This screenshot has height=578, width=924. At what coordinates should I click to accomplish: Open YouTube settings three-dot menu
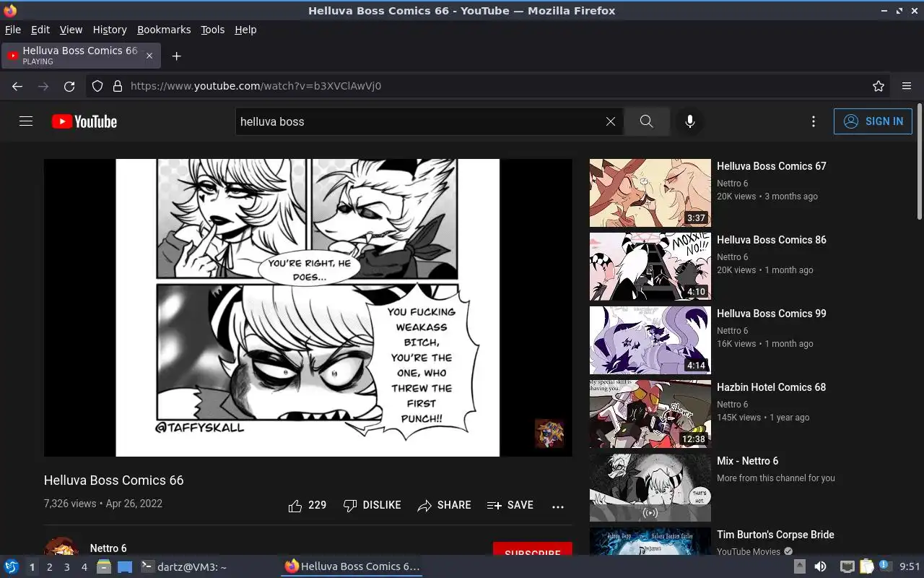814,121
